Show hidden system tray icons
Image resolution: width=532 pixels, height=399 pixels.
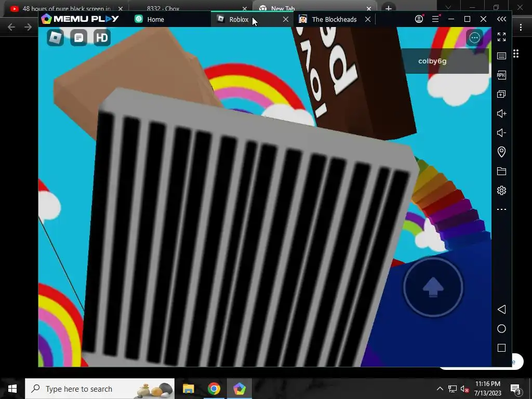pos(440,389)
